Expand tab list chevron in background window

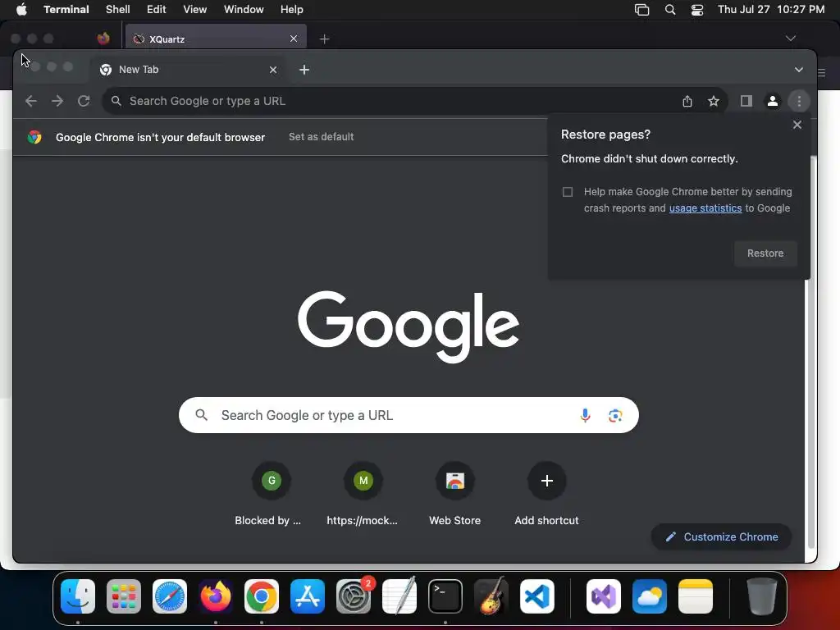tap(790, 39)
